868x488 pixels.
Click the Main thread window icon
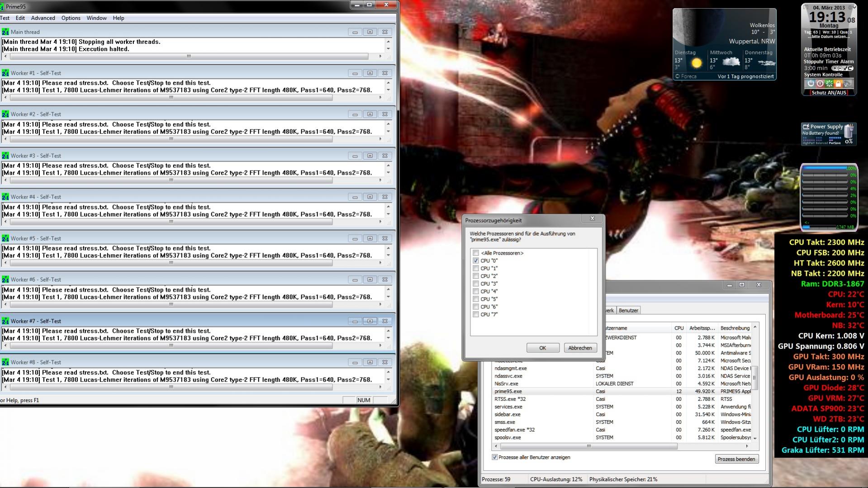point(5,32)
